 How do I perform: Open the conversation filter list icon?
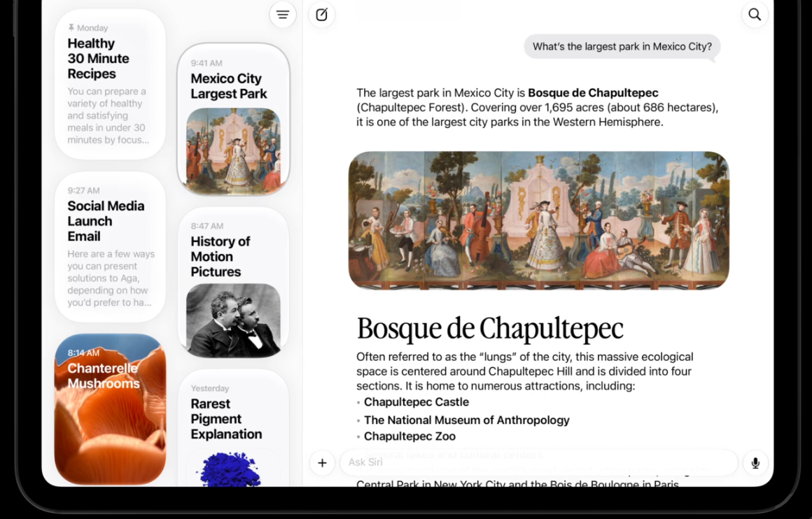(x=283, y=15)
